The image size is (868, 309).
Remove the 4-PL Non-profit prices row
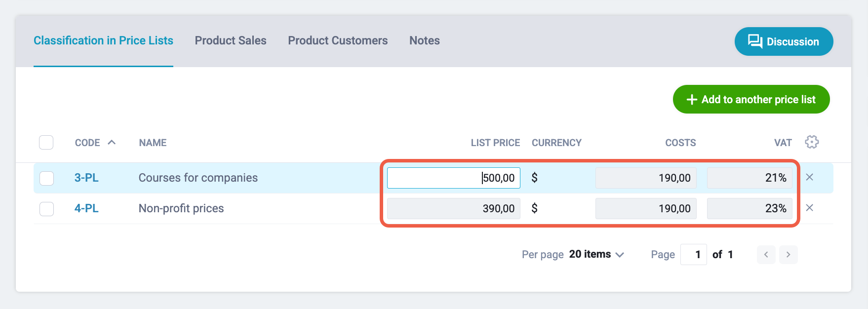coord(810,208)
